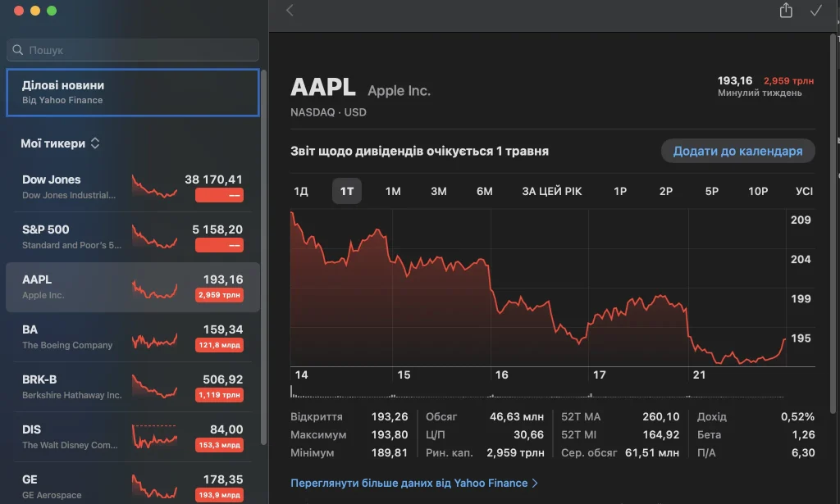Viewport: 840px width, 504px height.
Task: Choose the УСІ time range
Action: click(x=804, y=191)
